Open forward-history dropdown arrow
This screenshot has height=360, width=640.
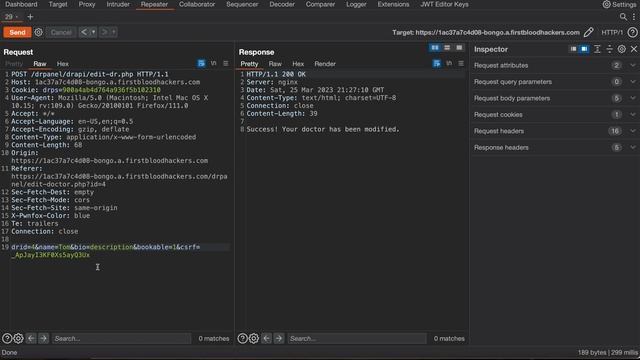coord(114,32)
